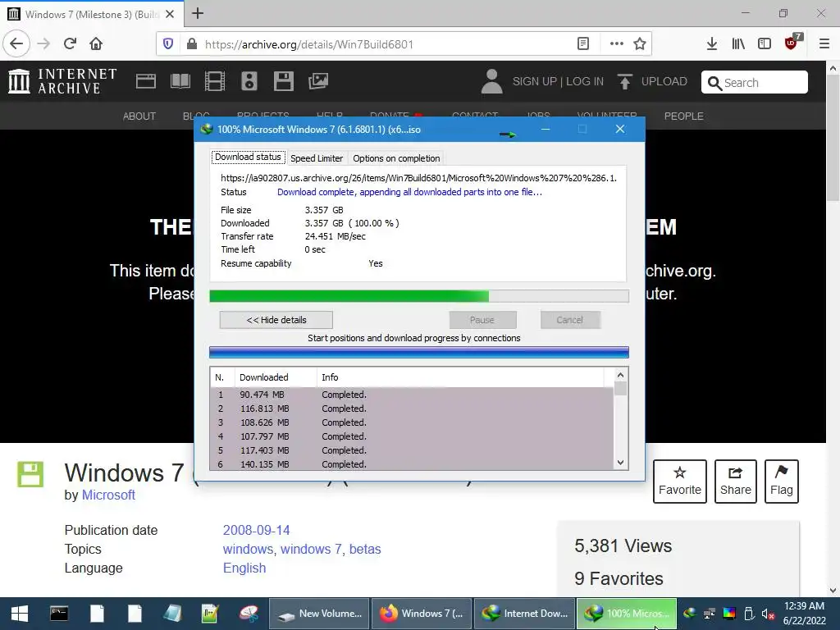The height and width of the screenshot is (630, 840).
Task: Flag this item
Action: tap(782, 481)
